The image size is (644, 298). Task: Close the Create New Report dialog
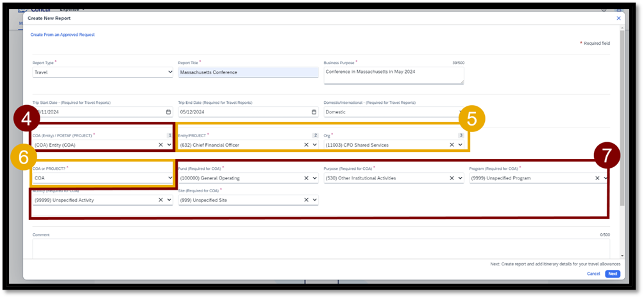coord(618,19)
